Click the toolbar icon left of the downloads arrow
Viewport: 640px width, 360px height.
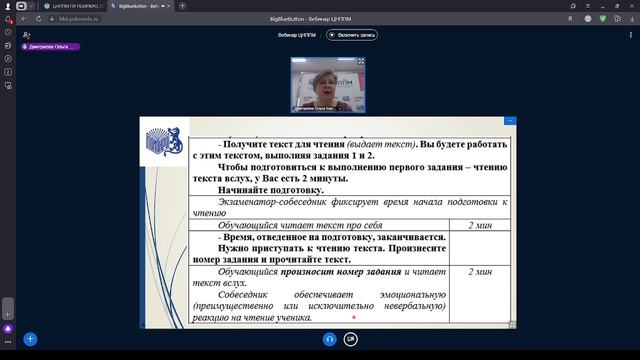click(x=618, y=19)
